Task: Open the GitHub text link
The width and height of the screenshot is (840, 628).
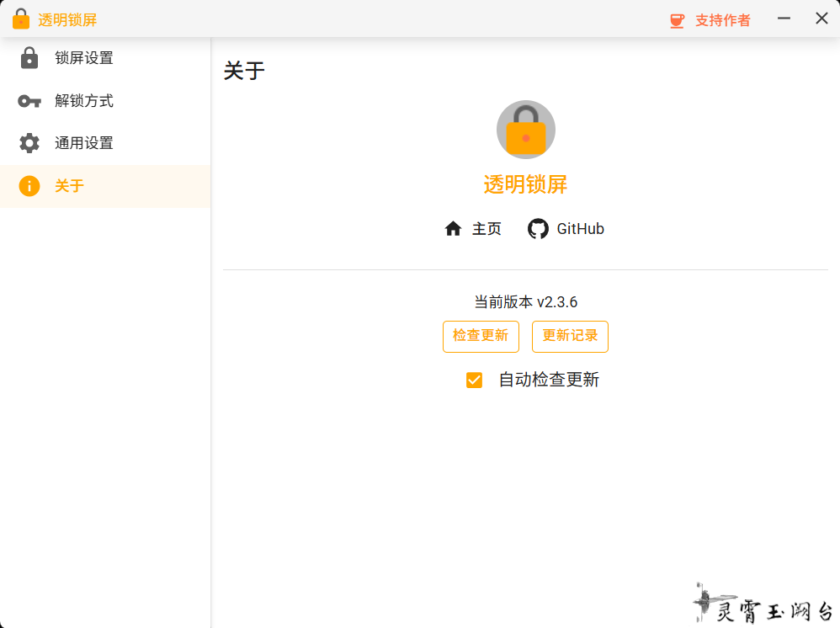Action: click(581, 229)
